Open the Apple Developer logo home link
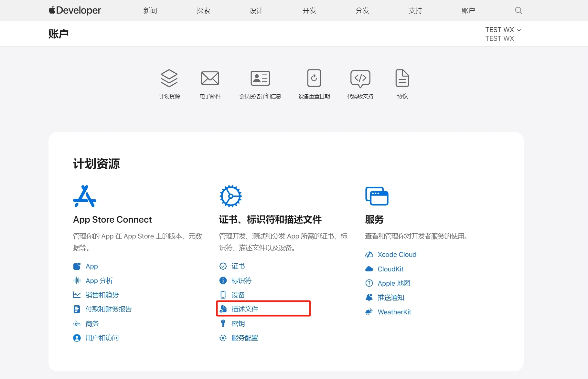Viewport: 588px width, 379px height. click(x=75, y=10)
